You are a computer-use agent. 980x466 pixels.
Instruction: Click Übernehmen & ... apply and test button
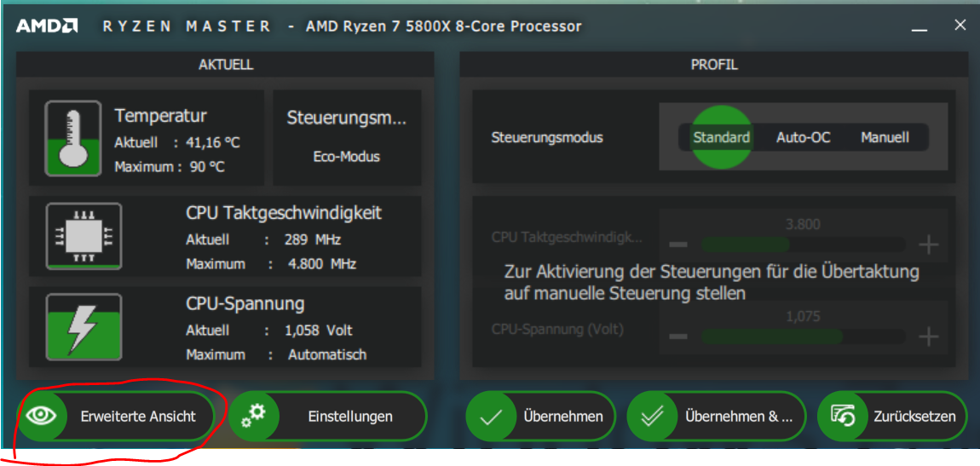click(716, 416)
